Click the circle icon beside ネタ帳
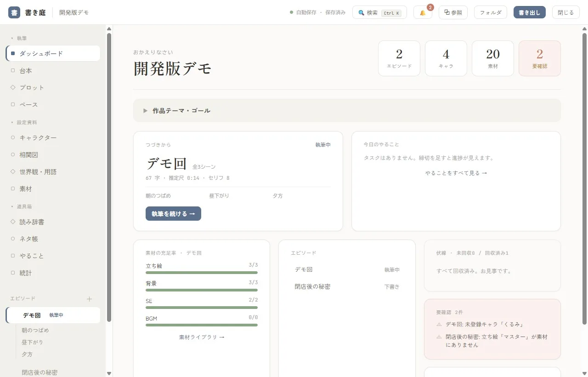This screenshot has width=588, height=377. click(13, 239)
